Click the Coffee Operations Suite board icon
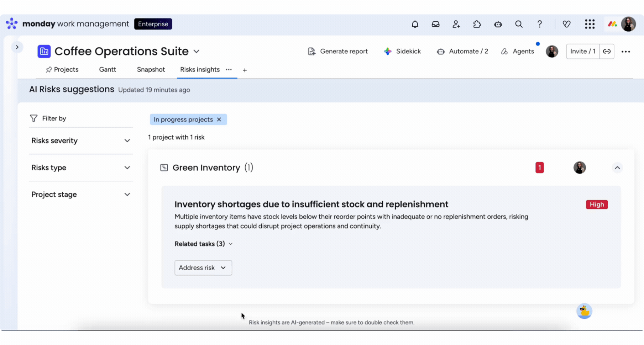 point(44,51)
